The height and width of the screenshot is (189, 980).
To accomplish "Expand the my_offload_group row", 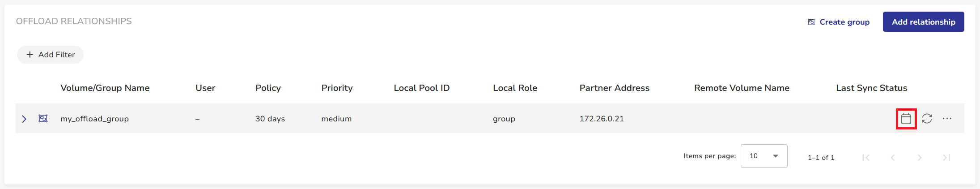I will pyautogui.click(x=24, y=119).
